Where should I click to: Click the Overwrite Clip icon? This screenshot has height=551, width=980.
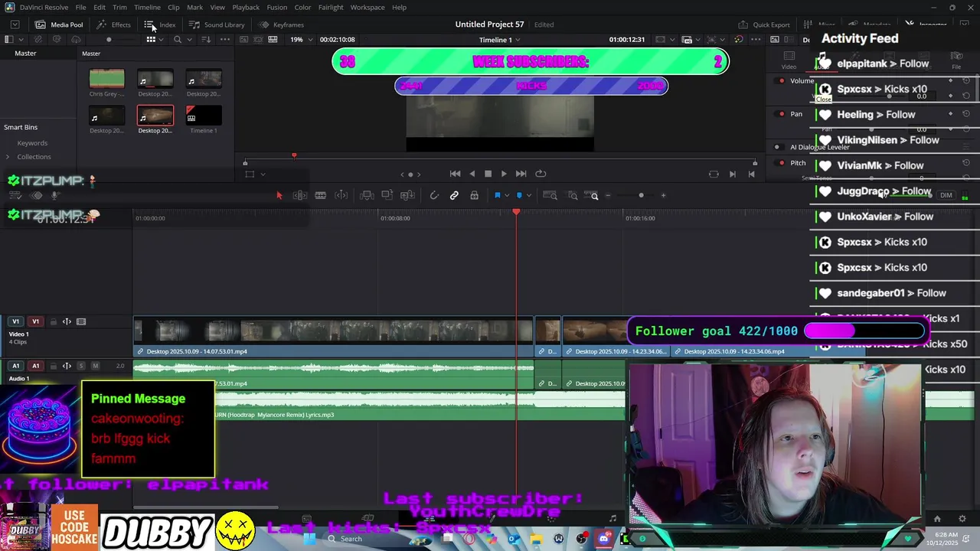(387, 196)
